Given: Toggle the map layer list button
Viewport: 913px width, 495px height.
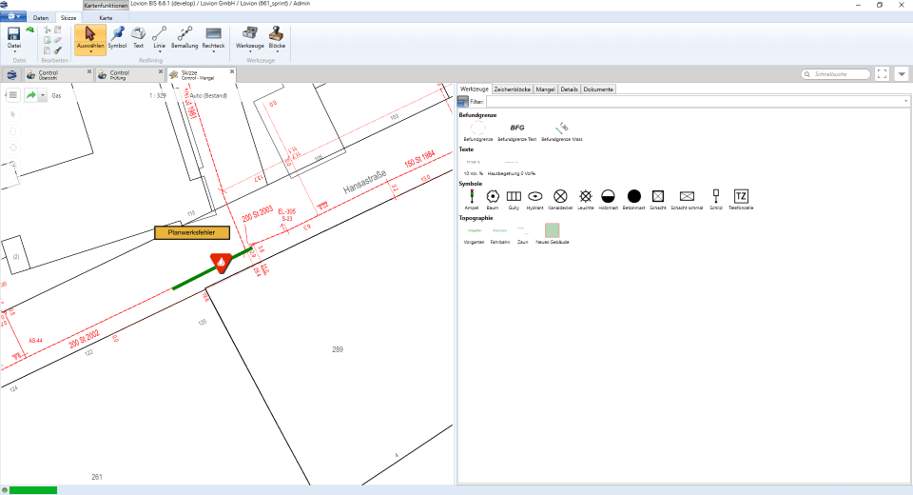Looking at the screenshot, I should click(13, 95).
